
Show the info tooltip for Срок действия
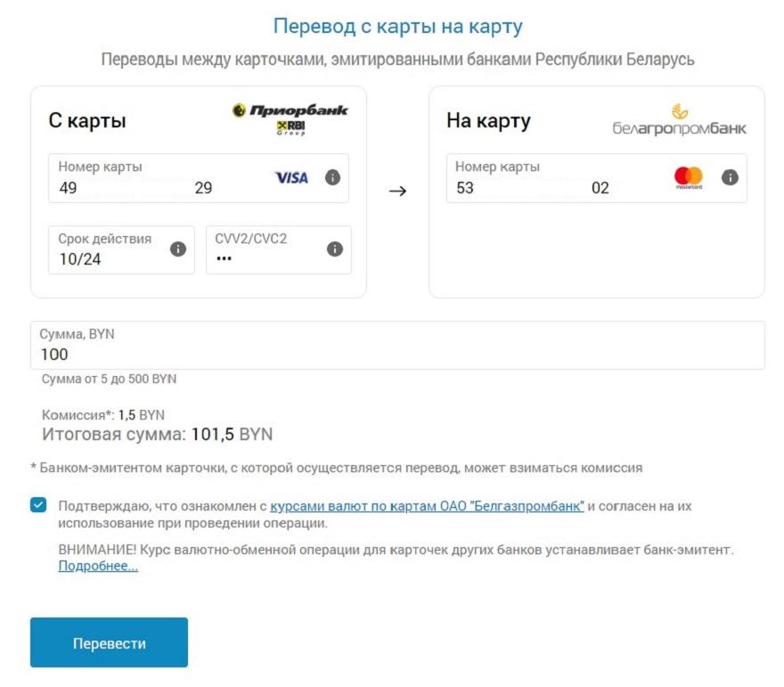[x=178, y=249]
